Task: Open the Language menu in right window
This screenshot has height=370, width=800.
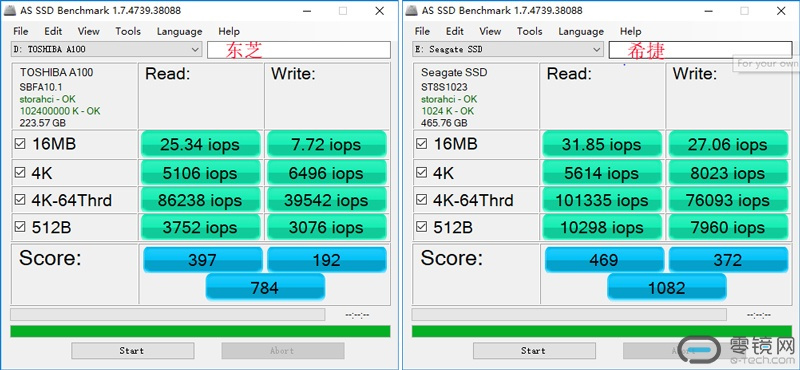Action: [581, 32]
